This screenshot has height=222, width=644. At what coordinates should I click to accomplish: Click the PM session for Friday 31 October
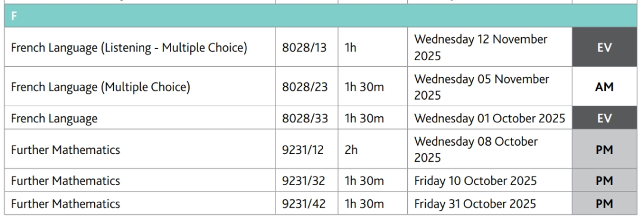(x=604, y=203)
